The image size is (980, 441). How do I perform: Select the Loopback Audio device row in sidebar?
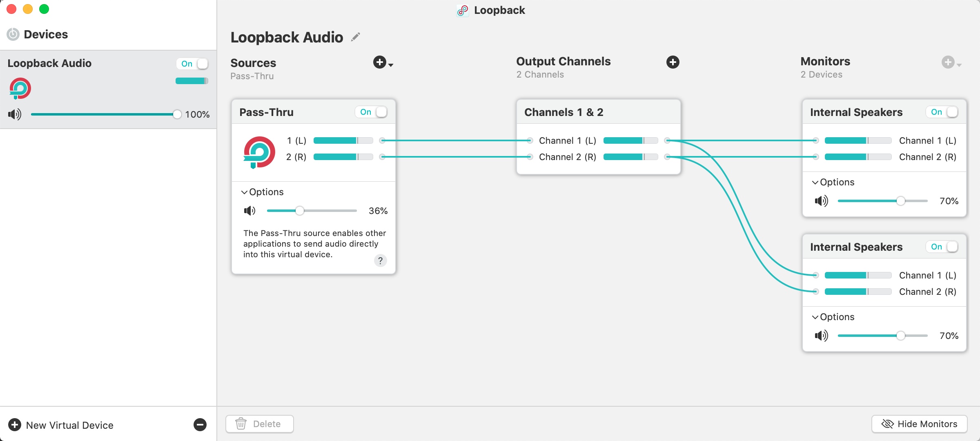(108, 90)
